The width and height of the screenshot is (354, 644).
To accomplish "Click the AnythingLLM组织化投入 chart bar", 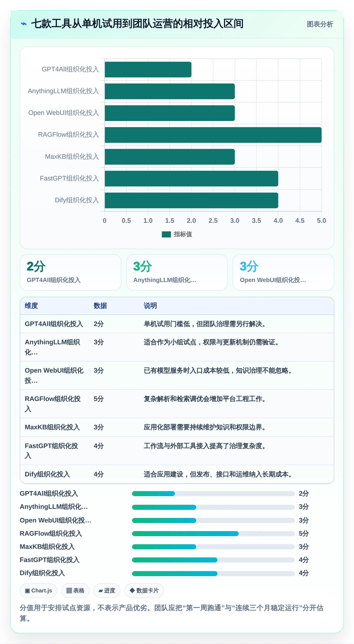I will 170,91.
